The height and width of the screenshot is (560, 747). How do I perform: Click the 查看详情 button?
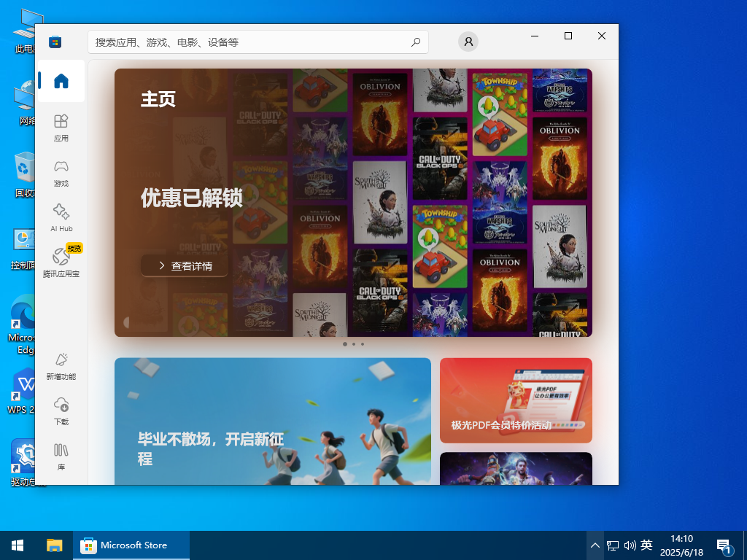click(x=185, y=265)
